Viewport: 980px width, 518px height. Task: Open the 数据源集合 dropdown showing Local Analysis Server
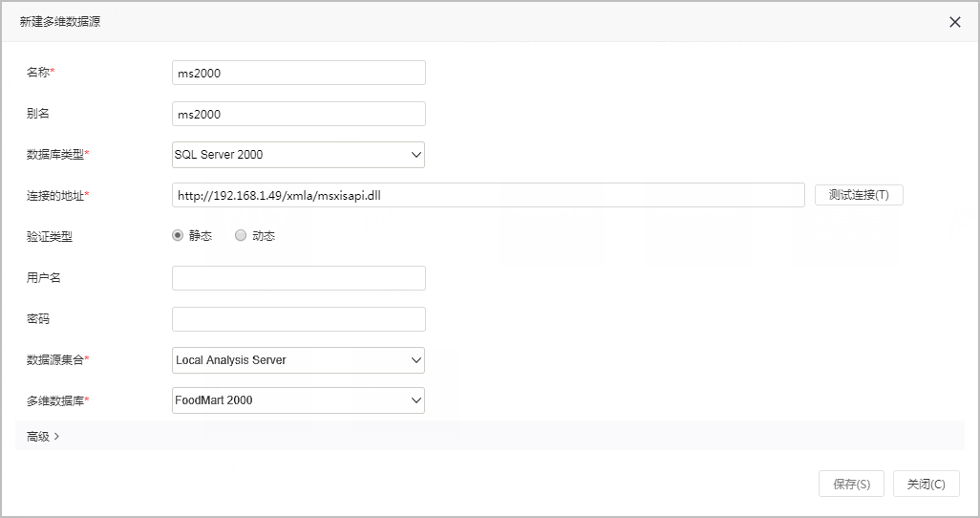(298, 359)
